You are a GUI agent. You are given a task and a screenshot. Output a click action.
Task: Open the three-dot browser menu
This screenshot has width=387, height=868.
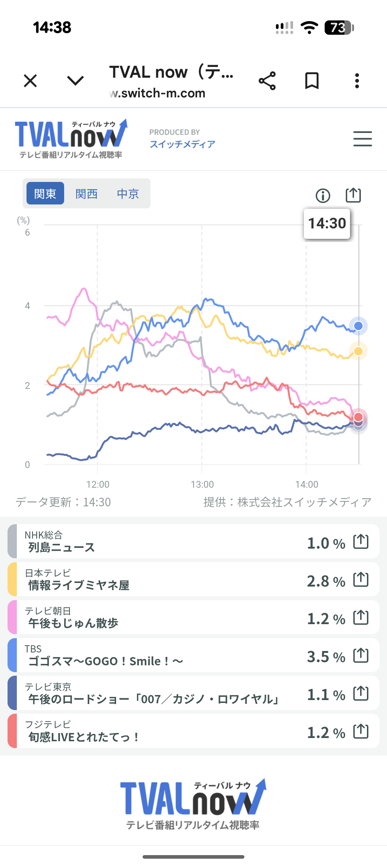[357, 81]
